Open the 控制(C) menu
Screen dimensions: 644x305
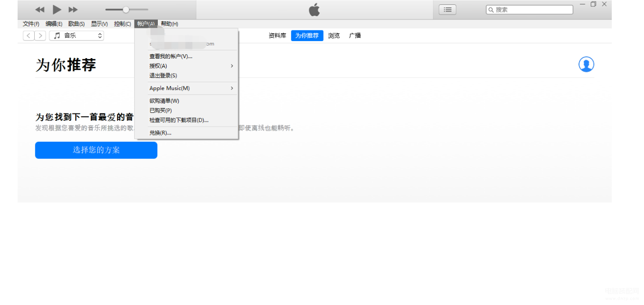[122, 24]
